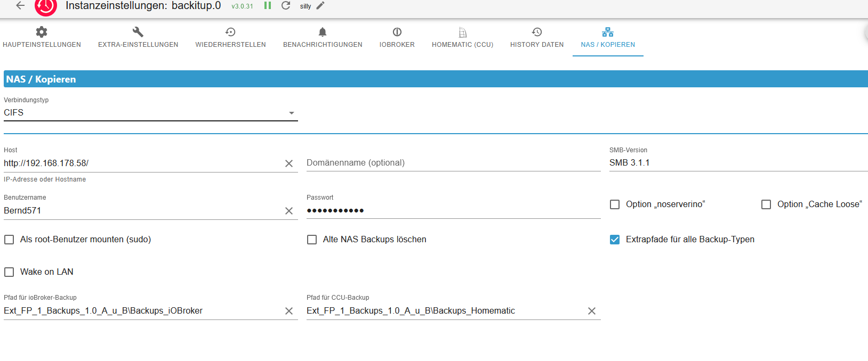Go to the Benachrichtigungen tab
The image size is (868, 361).
click(323, 38)
